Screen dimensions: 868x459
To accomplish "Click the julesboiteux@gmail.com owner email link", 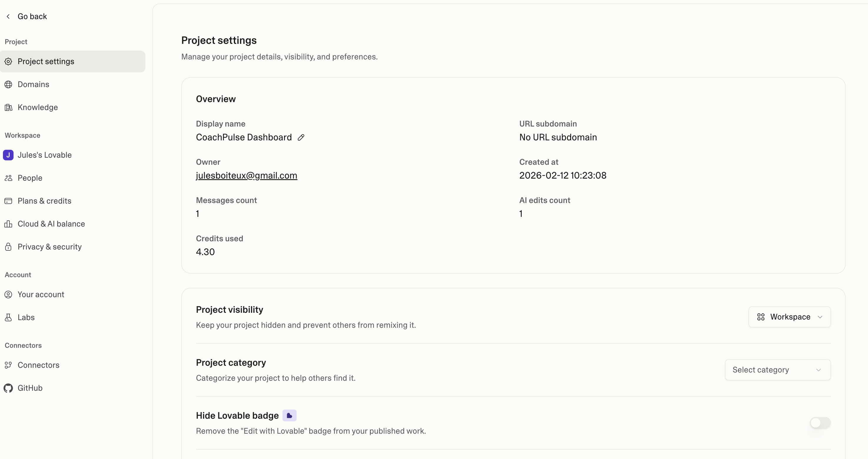I will 246,176.
